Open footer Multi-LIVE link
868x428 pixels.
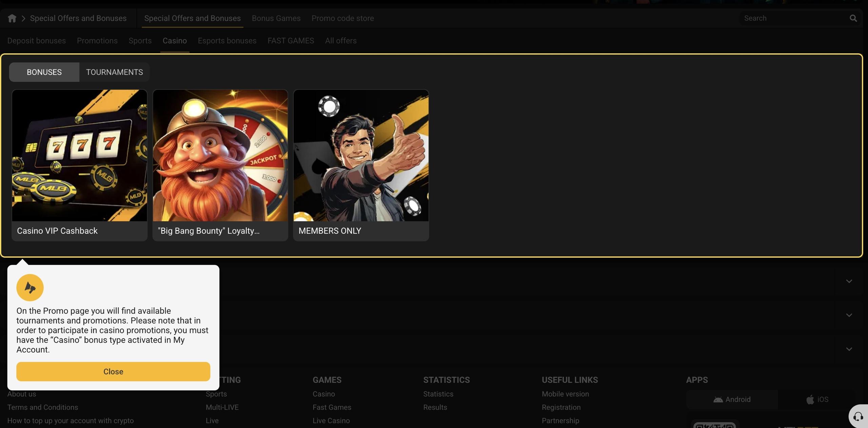click(x=222, y=407)
